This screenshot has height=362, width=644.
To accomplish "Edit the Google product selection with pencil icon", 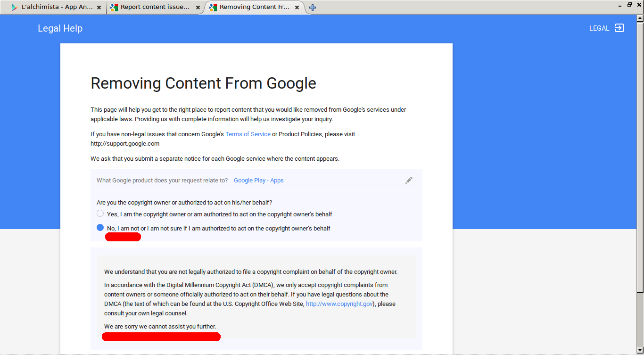I will point(409,180).
